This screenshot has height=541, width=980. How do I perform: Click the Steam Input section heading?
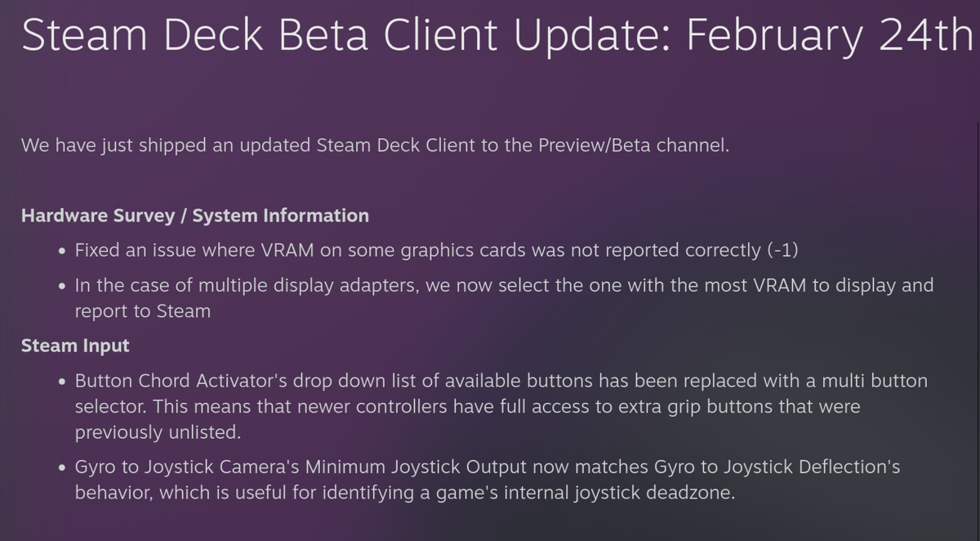click(x=75, y=346)
